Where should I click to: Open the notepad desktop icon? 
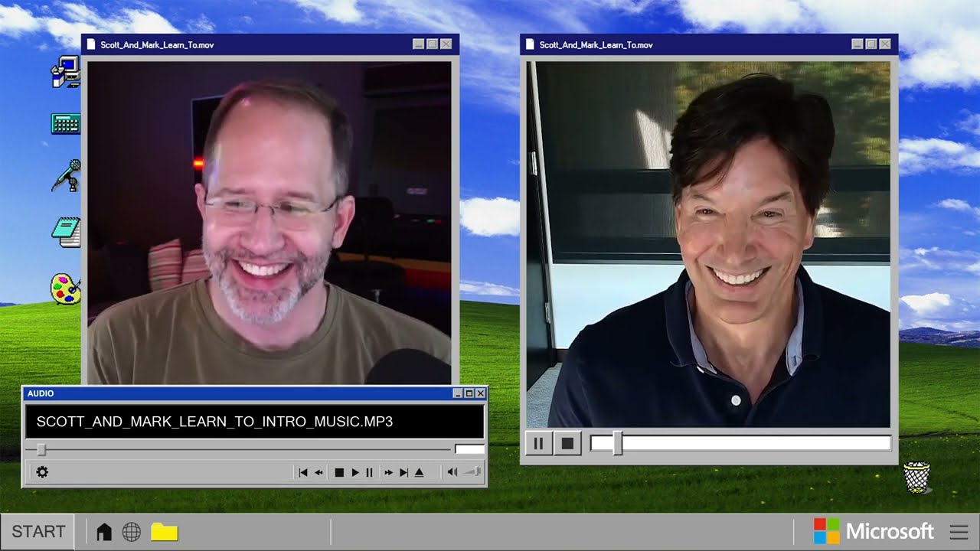[x=67, y=232]
